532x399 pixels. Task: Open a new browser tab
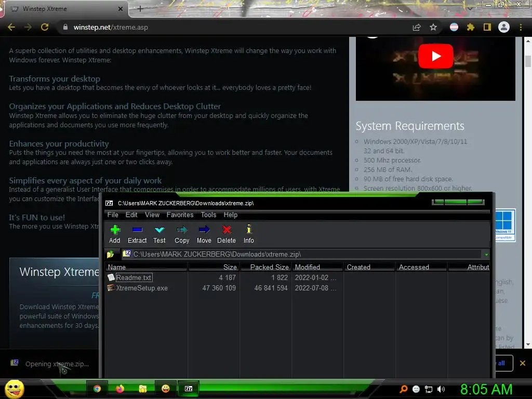coord(140,9)
